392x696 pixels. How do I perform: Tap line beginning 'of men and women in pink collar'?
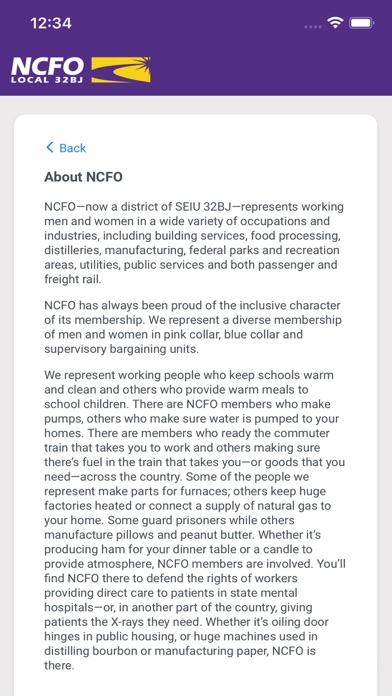(174, 334)
